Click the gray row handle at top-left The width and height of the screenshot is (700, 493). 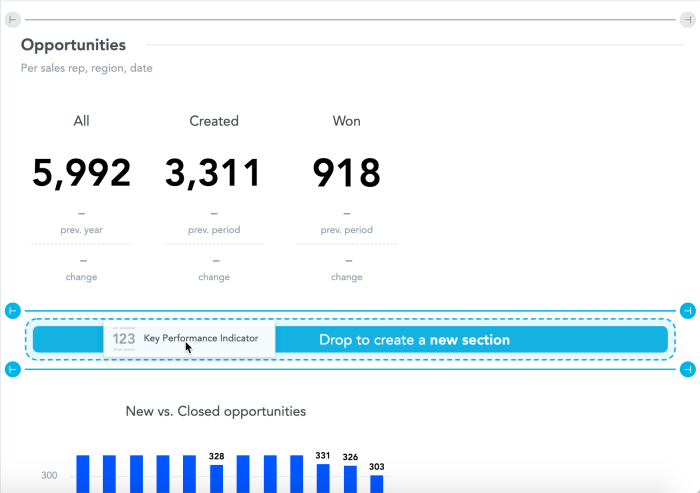13,20
